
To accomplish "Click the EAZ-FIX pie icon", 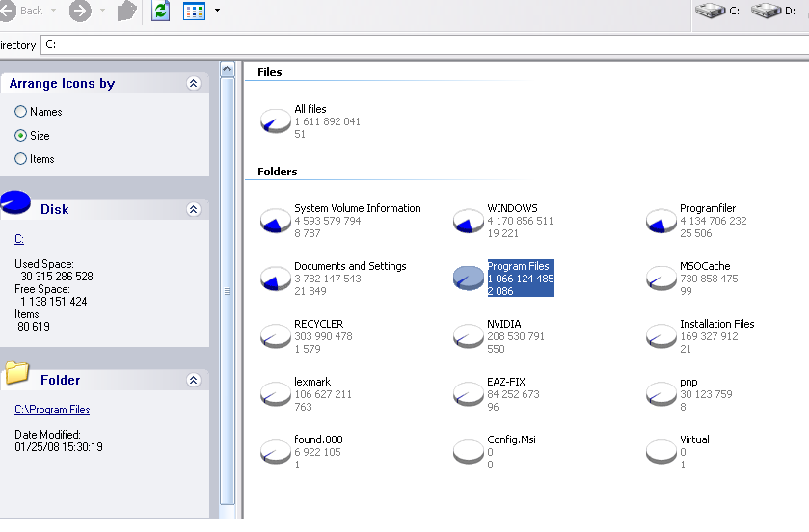I will click(468, 394).
